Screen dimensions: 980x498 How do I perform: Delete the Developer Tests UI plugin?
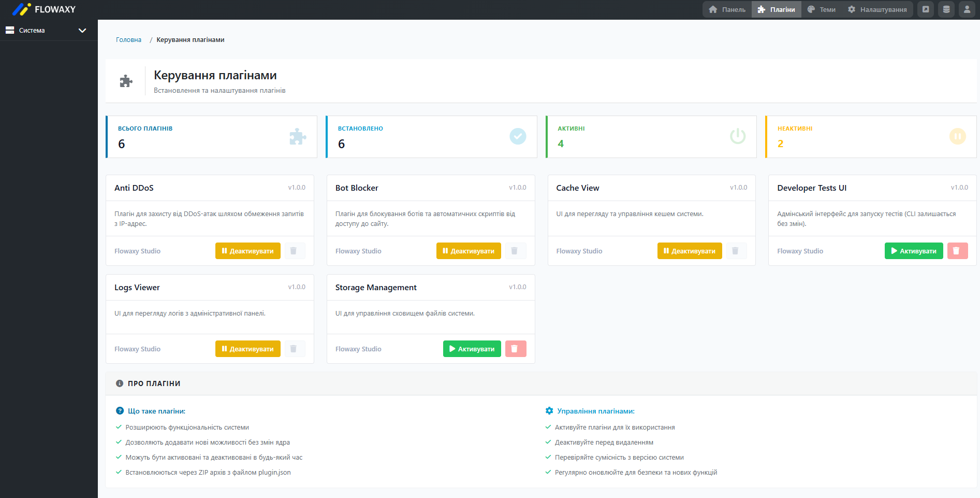[x=957, y=251]
